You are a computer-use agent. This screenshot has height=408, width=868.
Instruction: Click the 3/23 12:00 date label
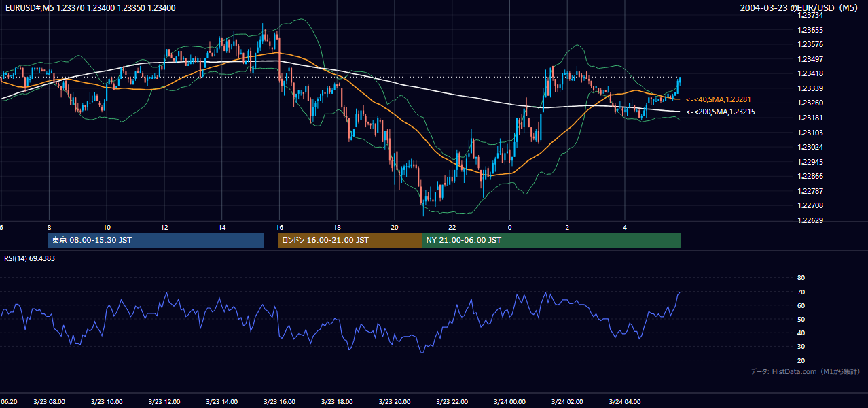[x=164, y=402]
